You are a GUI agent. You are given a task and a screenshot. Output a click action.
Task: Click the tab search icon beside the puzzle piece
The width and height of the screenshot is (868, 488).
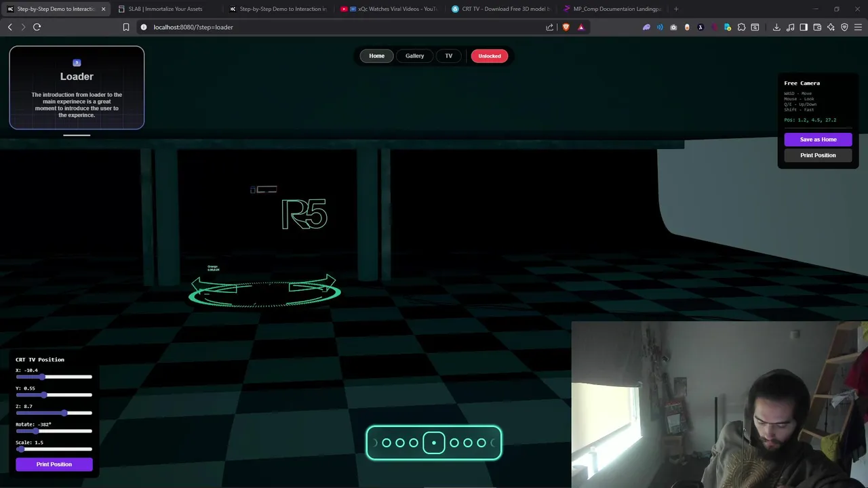pyautogui.click(x=755, y=27)
